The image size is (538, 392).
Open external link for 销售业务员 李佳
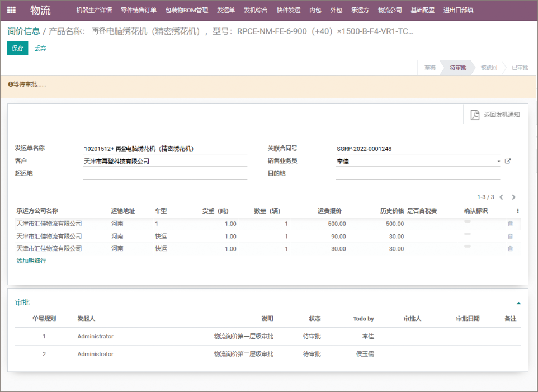click(x=508, y=161)
